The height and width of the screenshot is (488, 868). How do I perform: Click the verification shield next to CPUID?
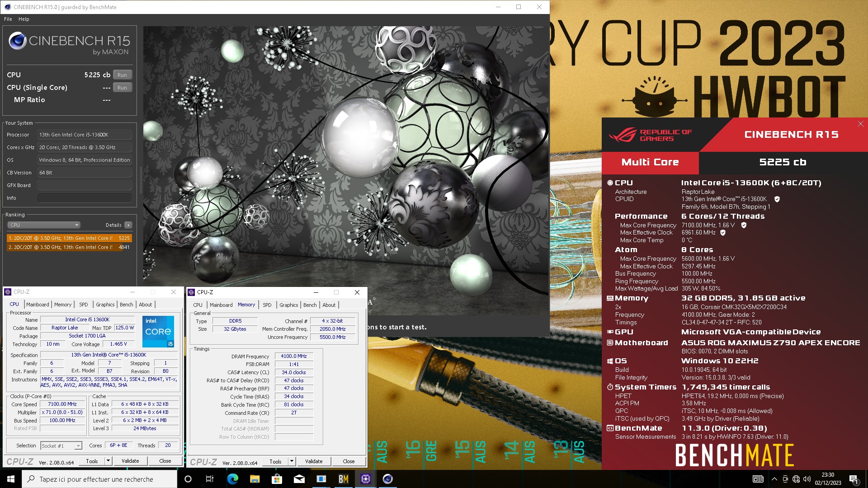[777, 199]
